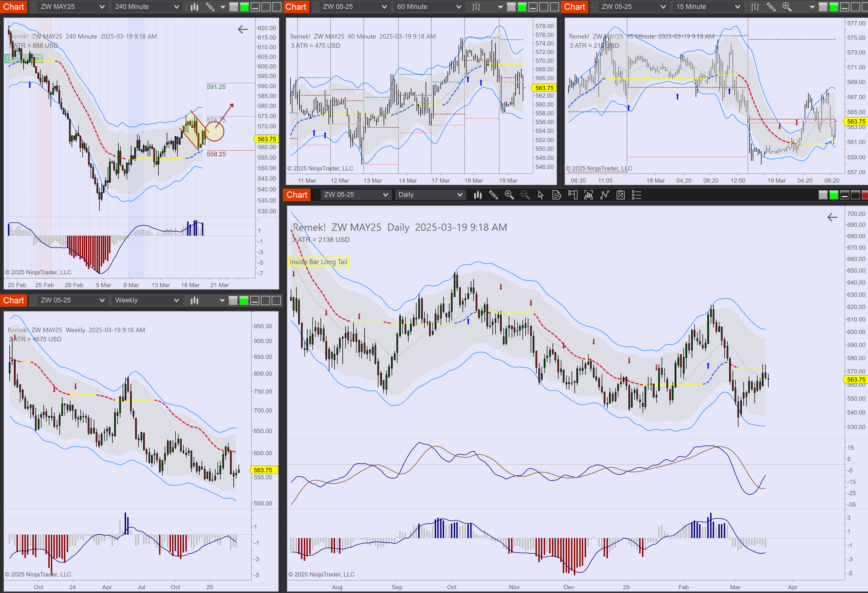The width and height of the screenshot is (868, 593).
Task: Open the properties list icon in Daily chart
Action: click(x=636, y=195)
